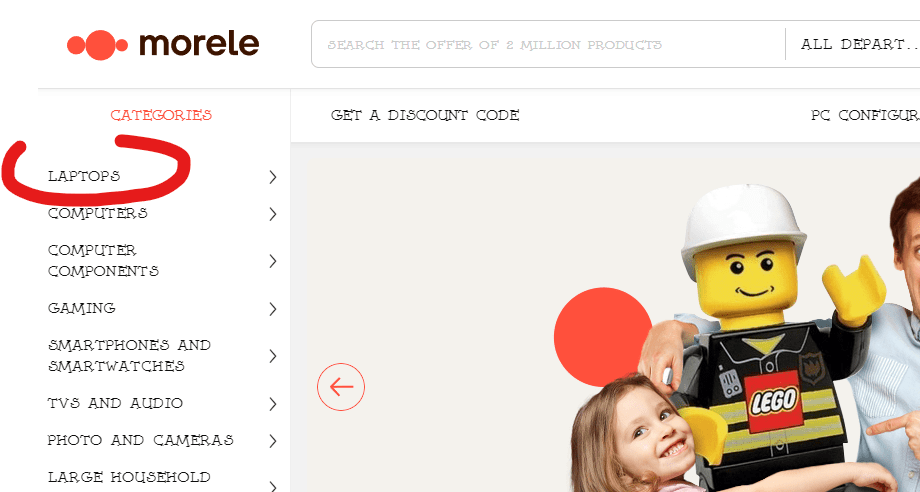Open the Categories menu heading
The image size is (920, 492).
(x=161, y=115)
